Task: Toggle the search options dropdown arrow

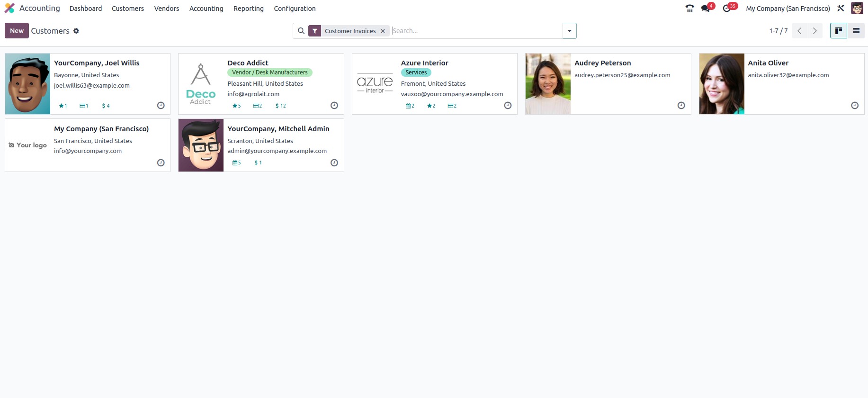Action: coord(569,31)
